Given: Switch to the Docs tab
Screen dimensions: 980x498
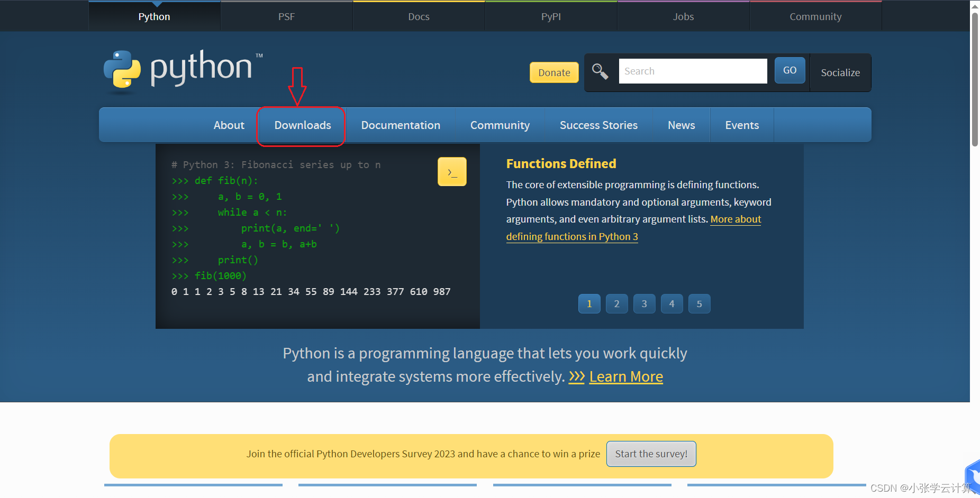Looking at the screenshot, I should coord(419,16).
